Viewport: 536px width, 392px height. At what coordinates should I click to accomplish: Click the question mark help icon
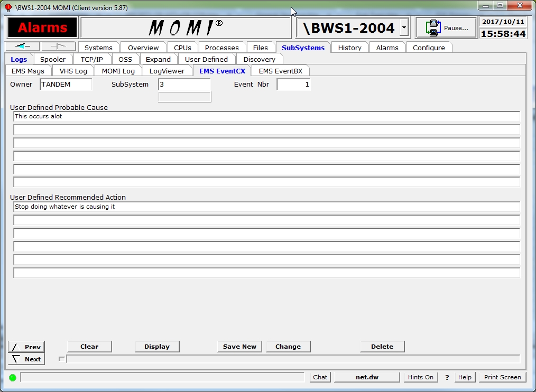coord(447,377)
